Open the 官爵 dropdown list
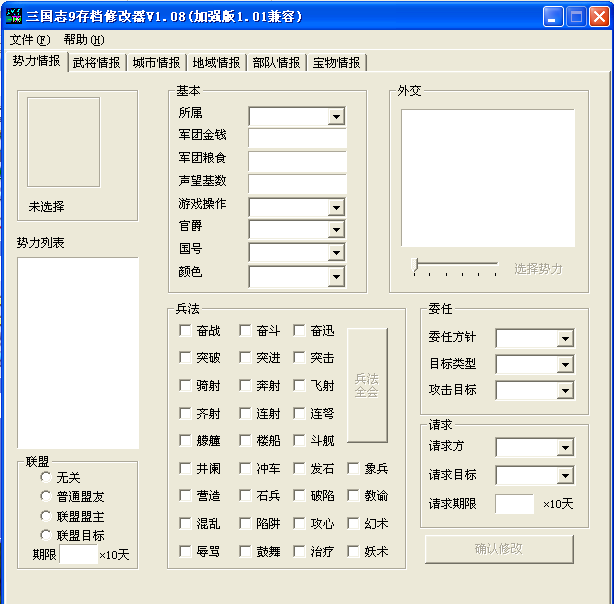 336,230
